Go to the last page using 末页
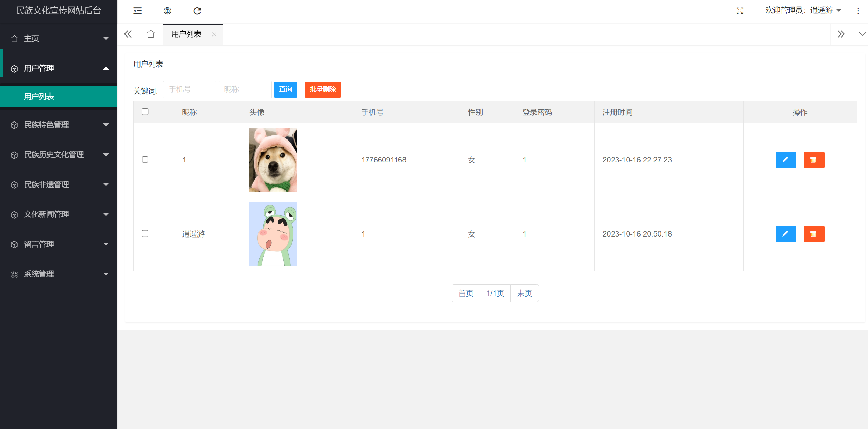The height and width of the screenshot is (429, 868). 524,293
